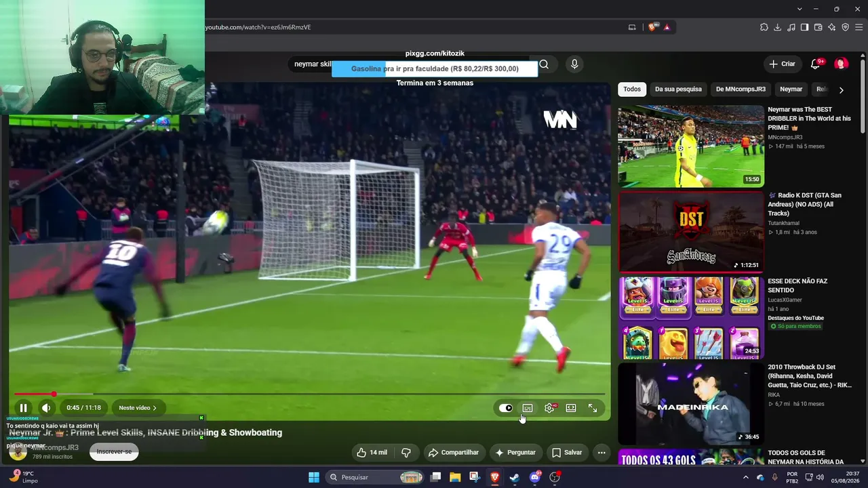The width and height of the screenshot is (868, 488).
Task: Mute the video volume
Action: (46, 408)
